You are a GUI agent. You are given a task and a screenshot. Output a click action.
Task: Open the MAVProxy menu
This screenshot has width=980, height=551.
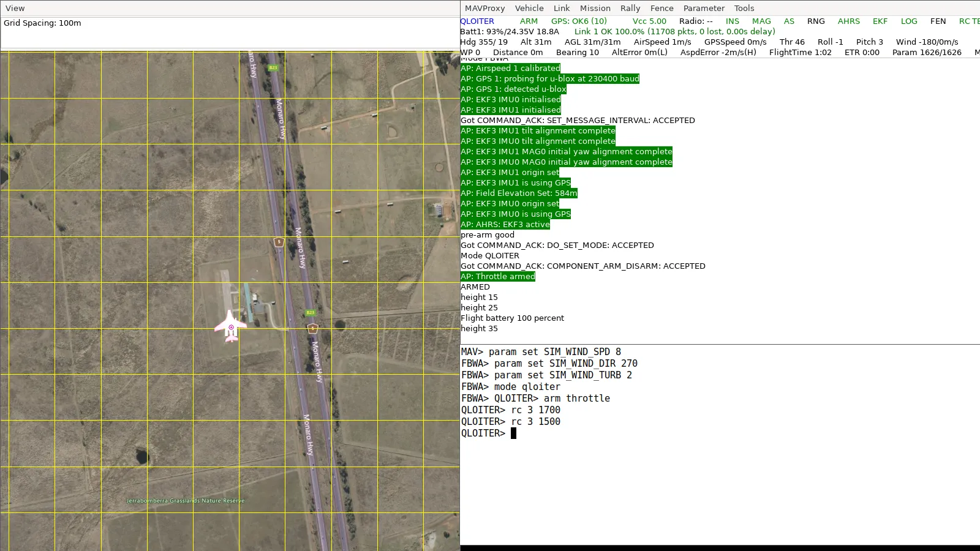484,9
